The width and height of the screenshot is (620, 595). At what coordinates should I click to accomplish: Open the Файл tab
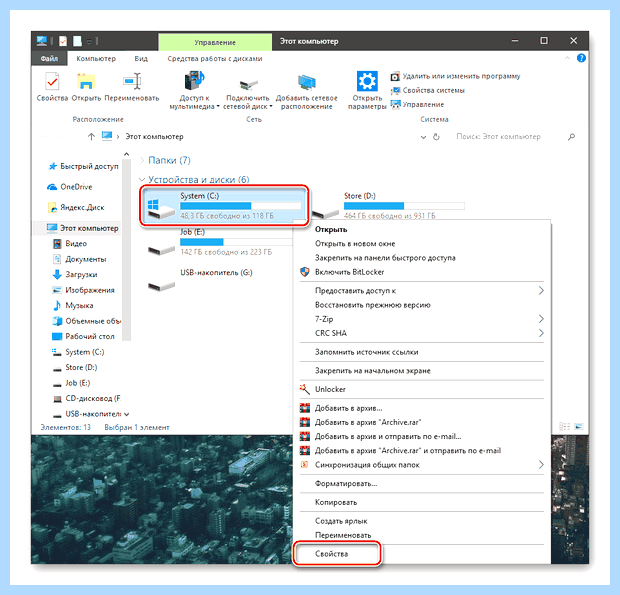pos(49,59)
